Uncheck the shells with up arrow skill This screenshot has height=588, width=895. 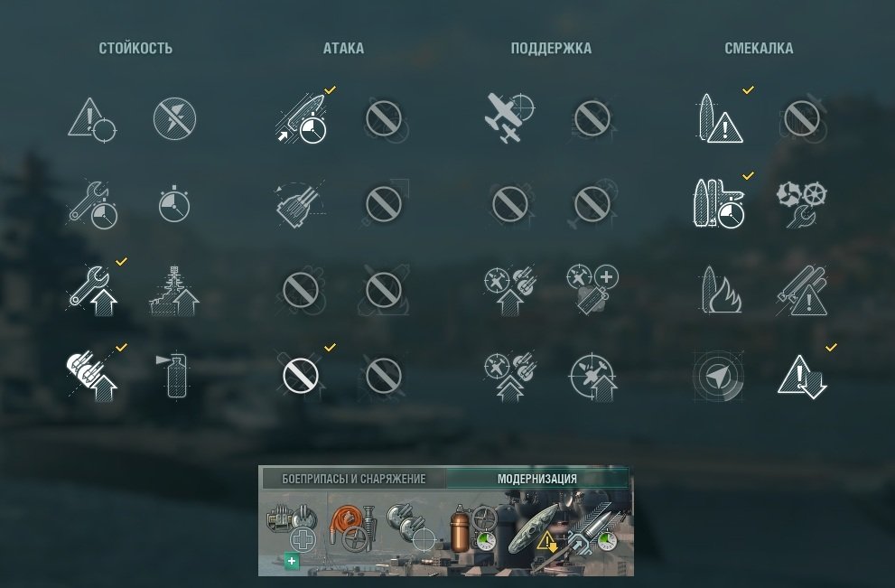92,376
